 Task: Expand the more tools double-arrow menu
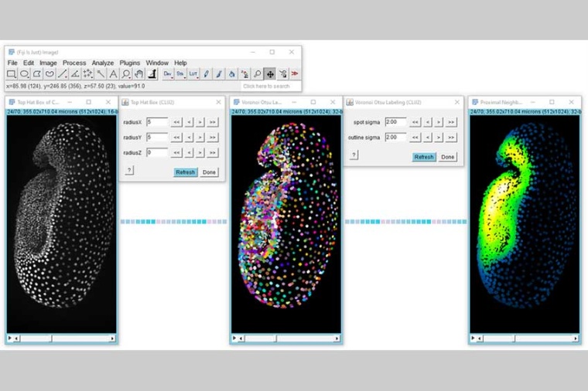pos(295,74)
